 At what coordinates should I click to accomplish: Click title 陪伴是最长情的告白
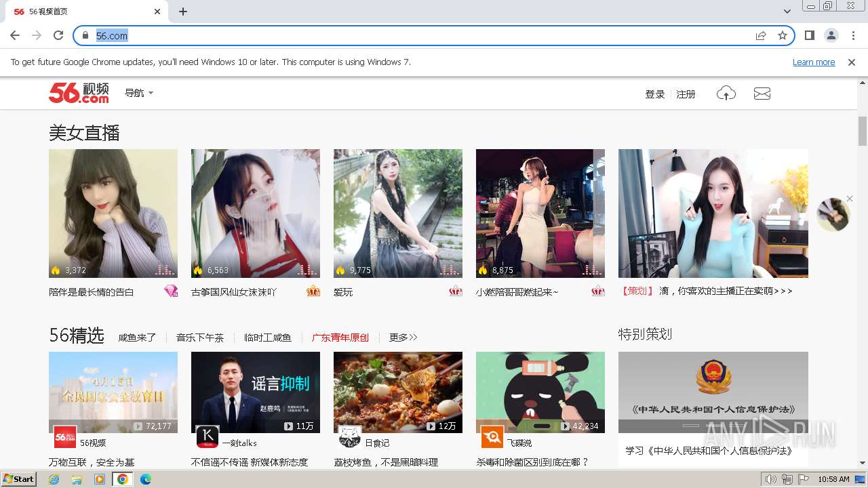92,292
